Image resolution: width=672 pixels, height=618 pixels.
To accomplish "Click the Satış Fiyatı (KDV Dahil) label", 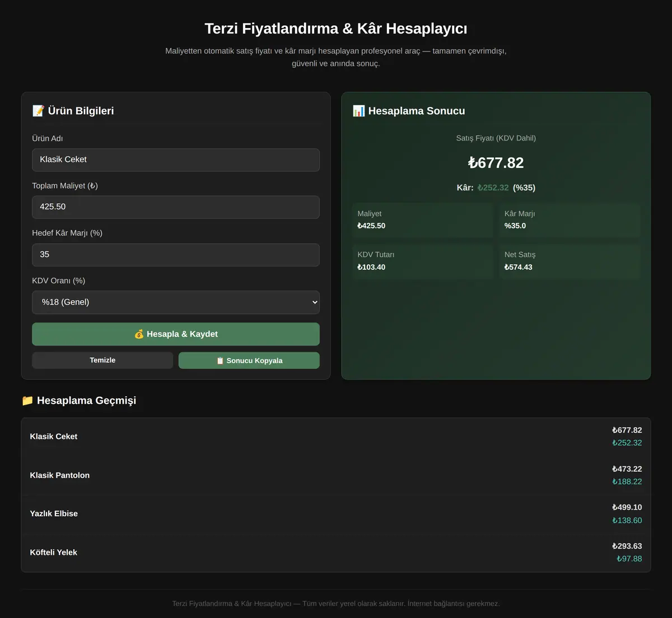I will tap(496, 138).
